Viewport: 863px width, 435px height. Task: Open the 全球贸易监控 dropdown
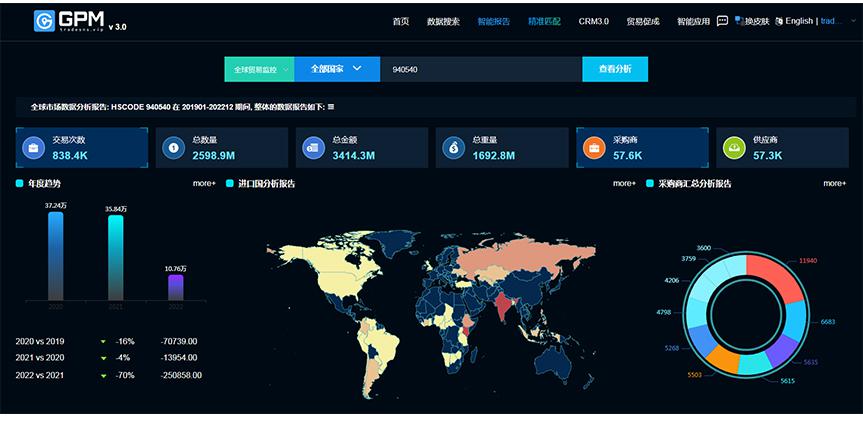[259, 69]
